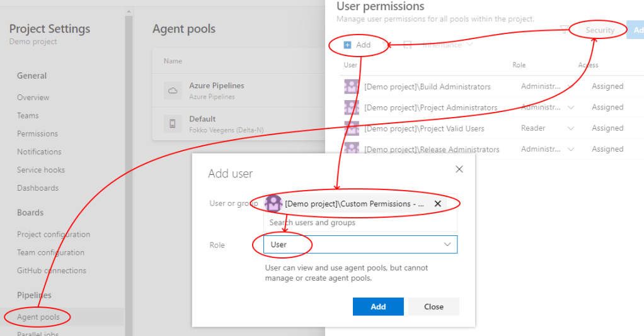Open Parallel jobs settings

click(38, 333)
